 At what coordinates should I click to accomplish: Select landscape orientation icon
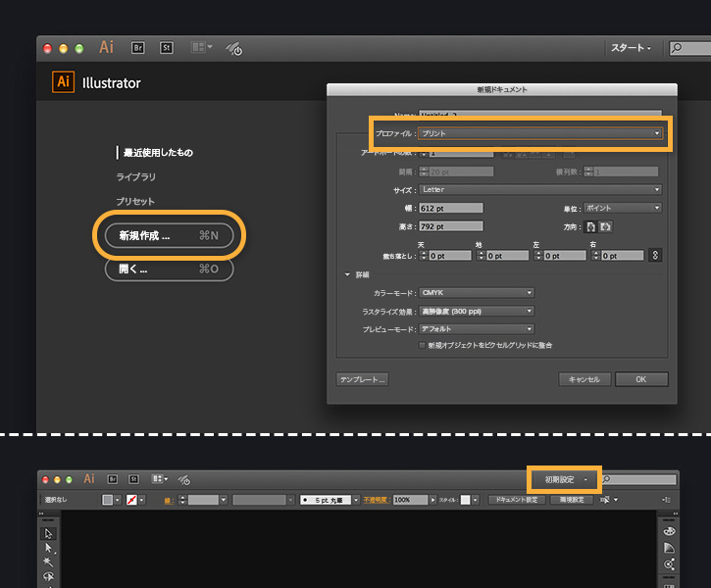pyautogui.click(x=605, y=226)
